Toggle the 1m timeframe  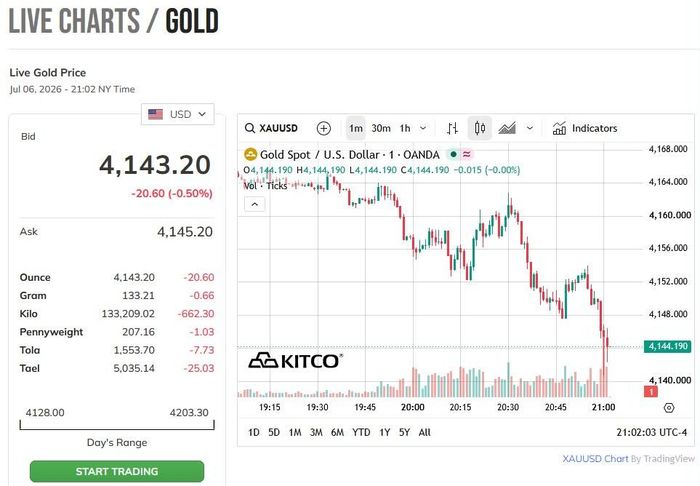[x=356, y=129]
